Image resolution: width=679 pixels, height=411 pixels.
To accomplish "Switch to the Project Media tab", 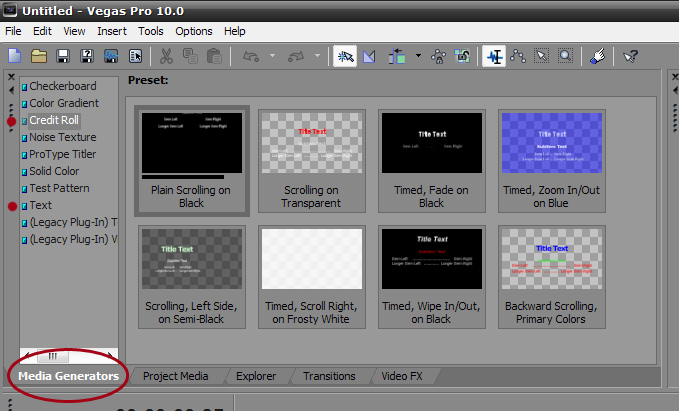I will (x=175, y=376).
